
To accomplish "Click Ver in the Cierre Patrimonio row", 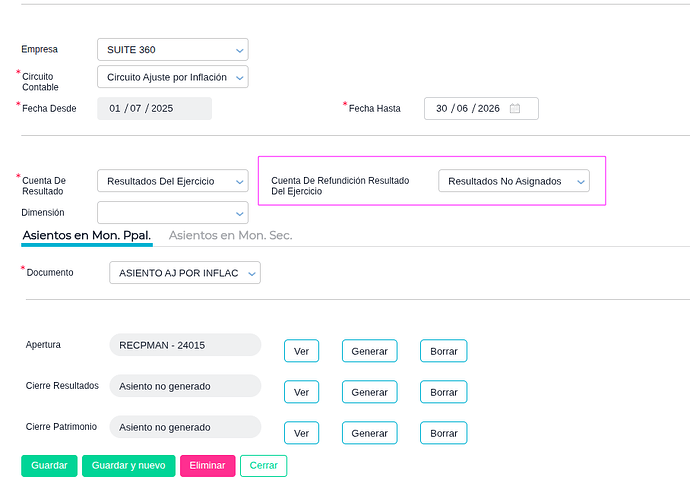I will 301,433.
